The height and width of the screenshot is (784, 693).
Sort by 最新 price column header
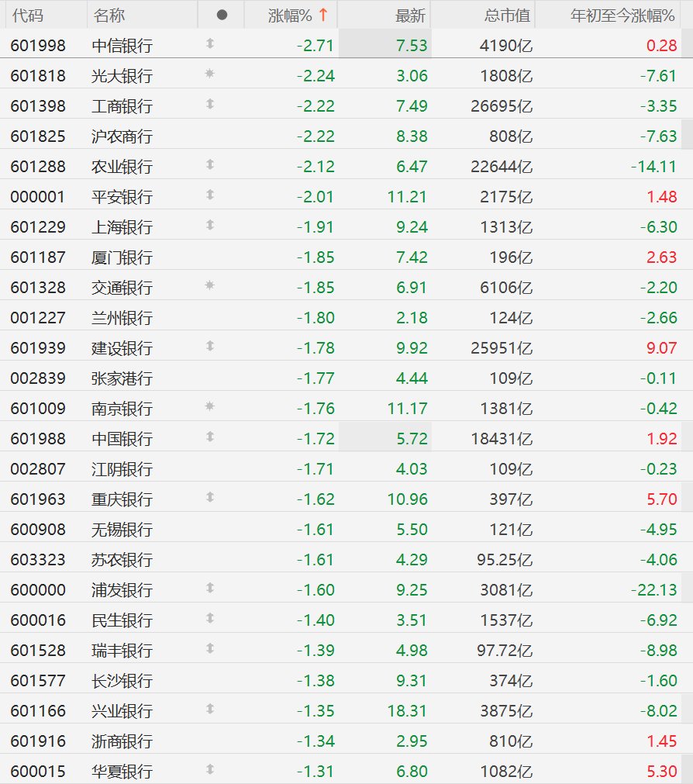(410, 16)
